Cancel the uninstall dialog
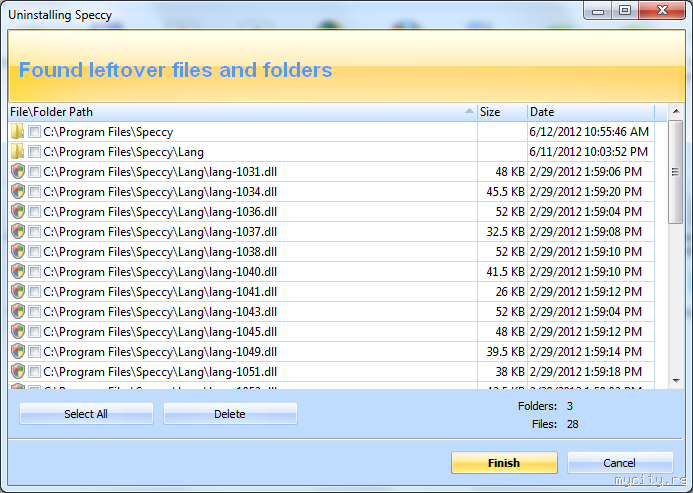 [x=620, y=463]
